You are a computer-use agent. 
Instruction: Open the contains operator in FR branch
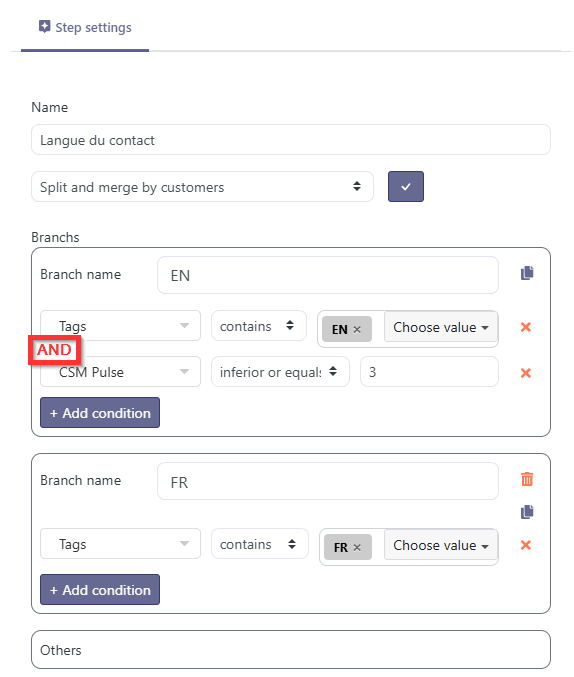point(260,544)
